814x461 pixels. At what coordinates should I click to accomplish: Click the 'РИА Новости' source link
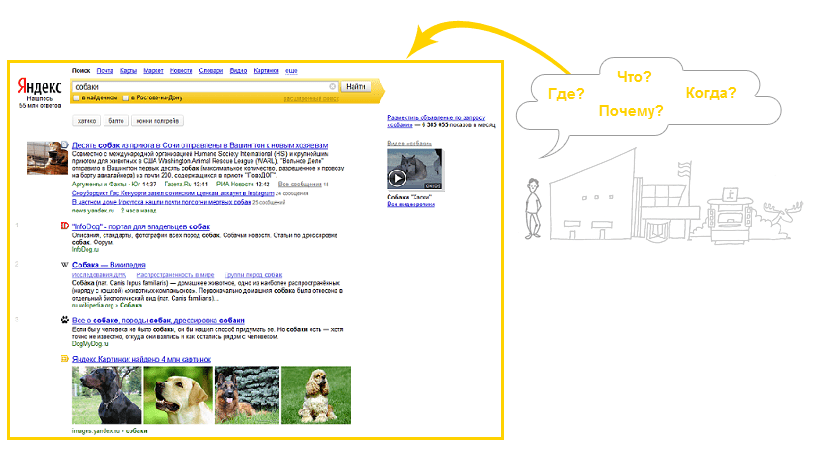click(236, 184)
